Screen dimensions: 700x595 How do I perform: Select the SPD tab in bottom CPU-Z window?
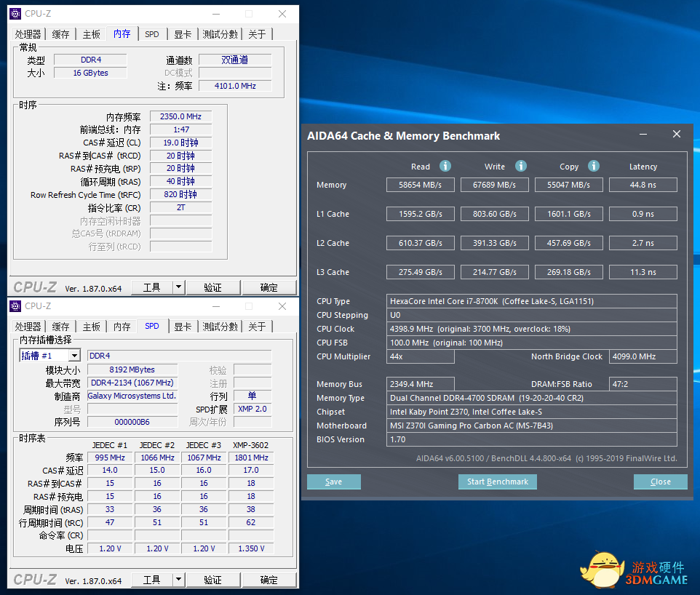(152, 326)
